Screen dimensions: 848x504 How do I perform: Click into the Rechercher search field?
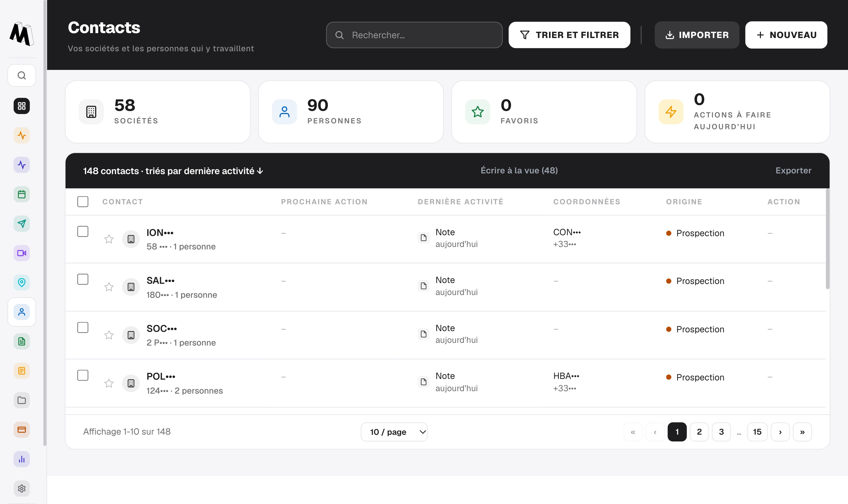[414, 35]
